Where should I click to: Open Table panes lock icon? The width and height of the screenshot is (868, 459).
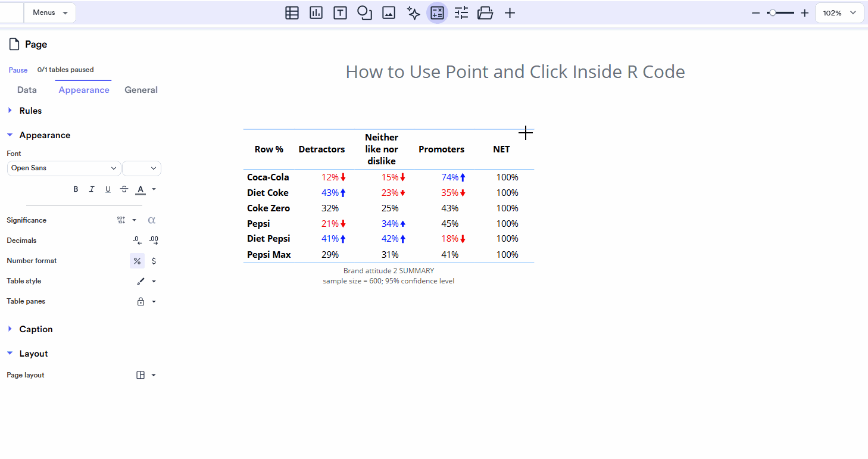140,301
